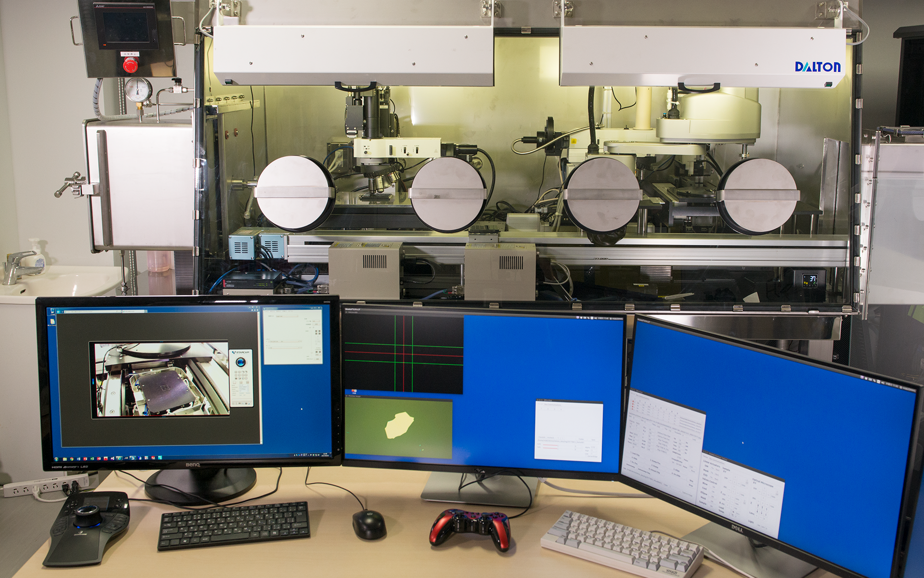
Task: Click the Folder button in the QtRosApp window
Action: [x=581, y=439]
